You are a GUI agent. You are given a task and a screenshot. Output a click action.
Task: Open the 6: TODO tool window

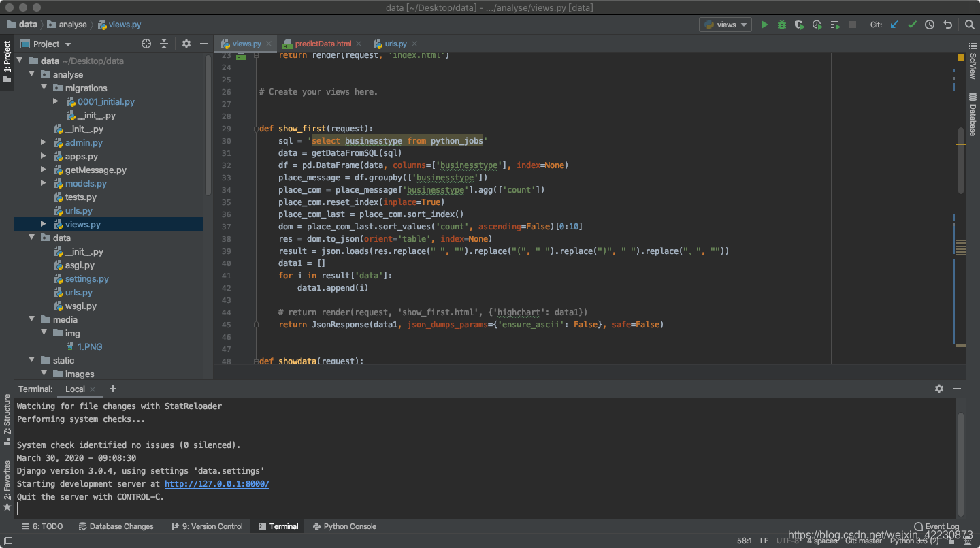point(42,526)
